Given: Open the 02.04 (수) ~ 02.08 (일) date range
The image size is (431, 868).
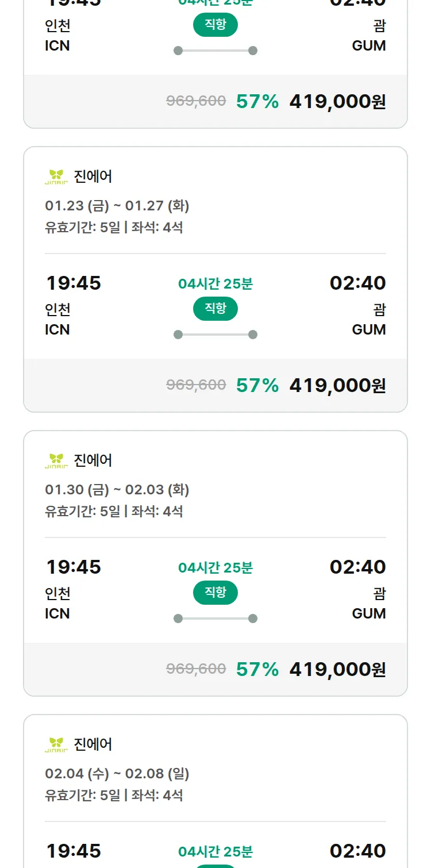Looking at the screenshot, I should click(x=117, y=774).
